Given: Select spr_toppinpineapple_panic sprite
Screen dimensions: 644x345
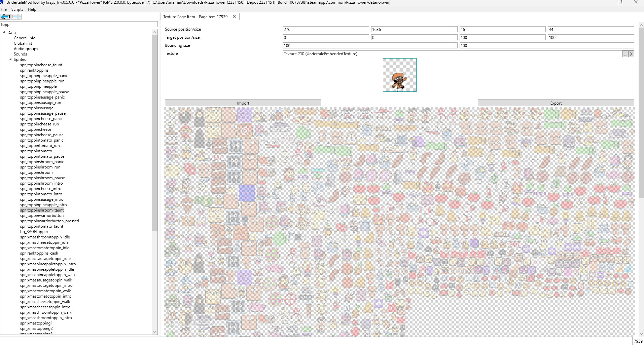Looking at the screenshot, I should tap(44, 76).
